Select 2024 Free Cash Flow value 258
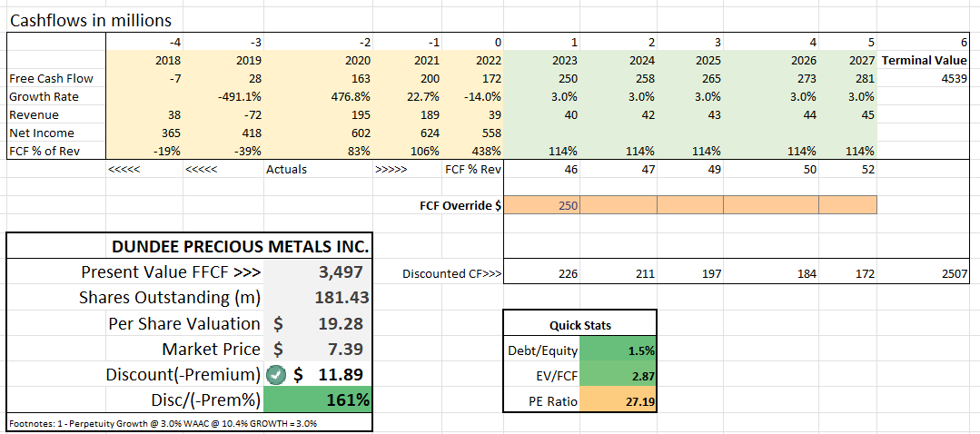 (x=619, y=79)
